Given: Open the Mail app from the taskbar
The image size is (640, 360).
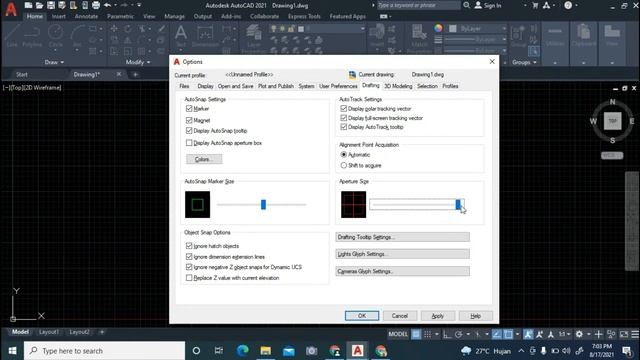Looking at the screenshot, I should click(x=289, y=351).
